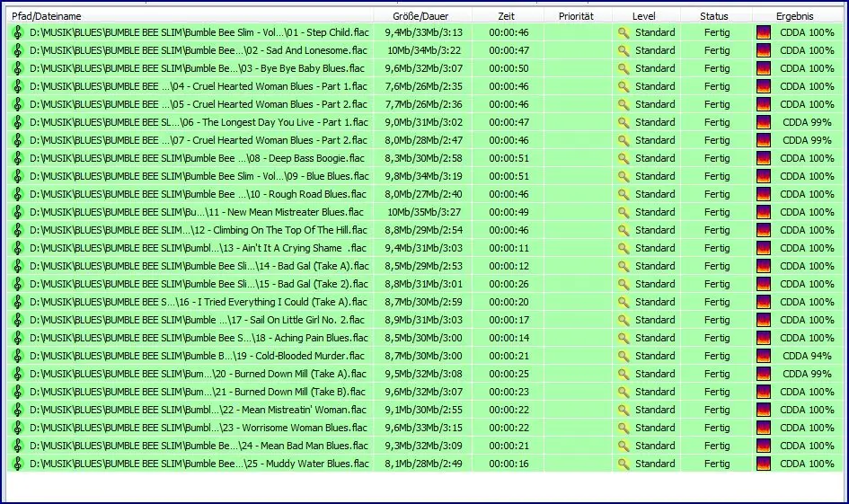849x504 pixels.
Task: Sort by Pfad/Dateiname column header
Action: click(190, 16)
